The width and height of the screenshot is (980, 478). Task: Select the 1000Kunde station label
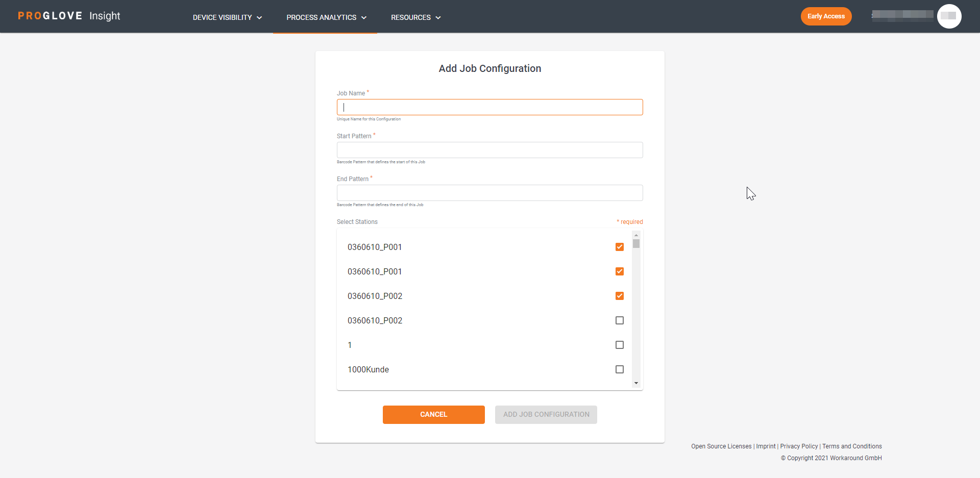[368, 369]
